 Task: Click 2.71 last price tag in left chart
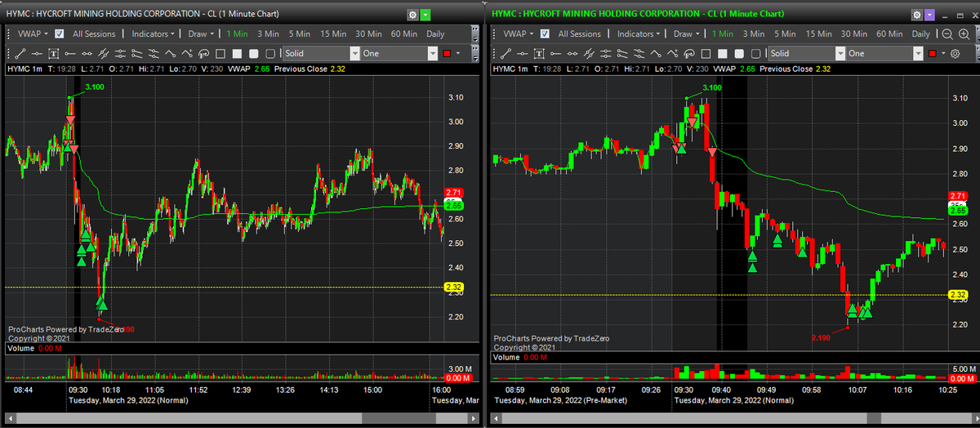pos(454,193)
